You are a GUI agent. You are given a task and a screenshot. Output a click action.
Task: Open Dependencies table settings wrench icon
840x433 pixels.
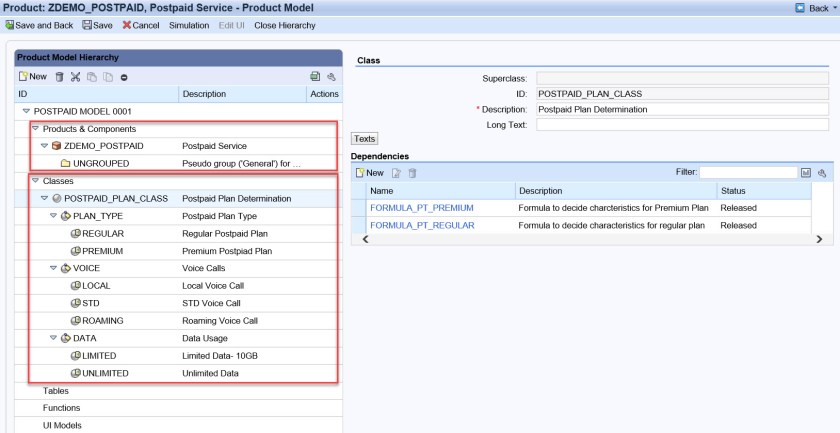(x=822, y=173)
